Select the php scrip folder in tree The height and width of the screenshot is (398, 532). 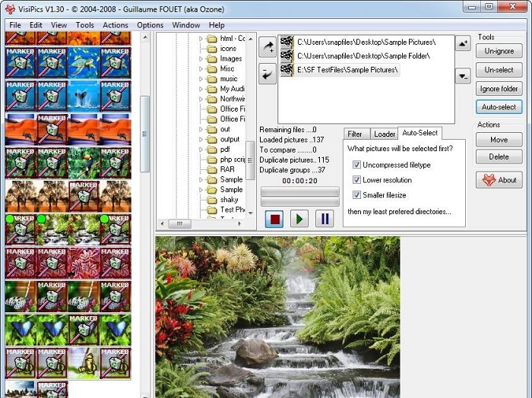coord(233,160)
